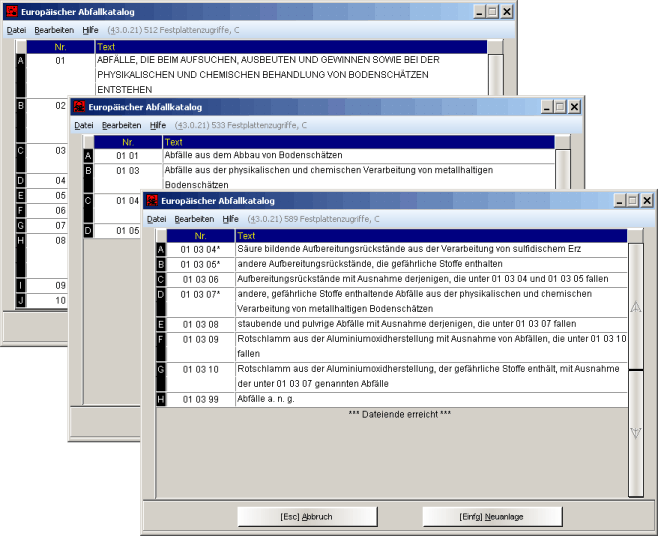658x536 pixels.
Task: Click the Nr. column header in the front window
Action: pos(199,235)
